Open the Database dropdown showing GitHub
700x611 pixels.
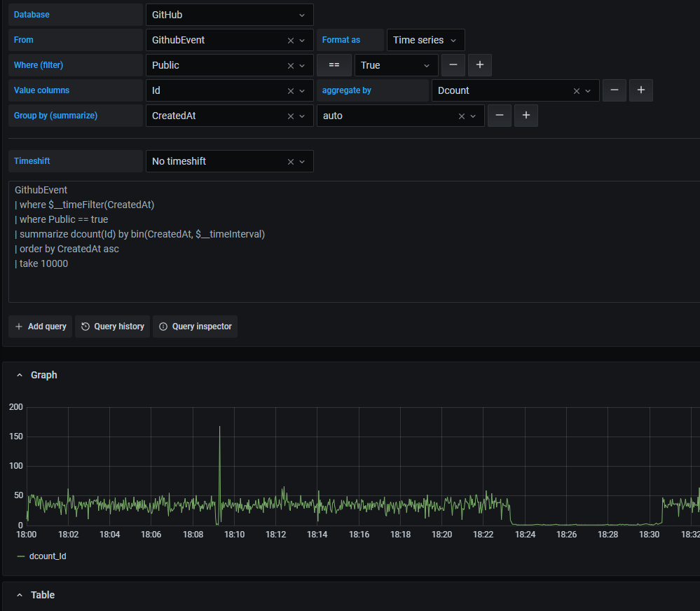tap(229, 14)
